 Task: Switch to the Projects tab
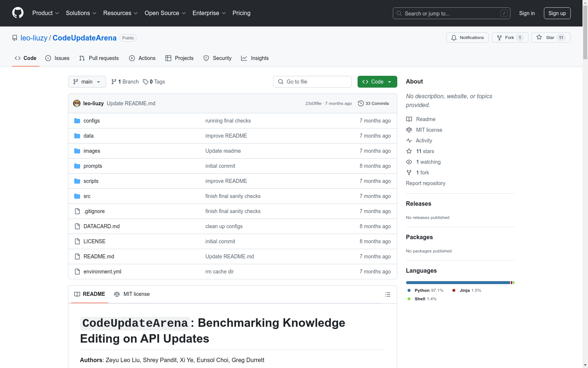click(179, 58)
